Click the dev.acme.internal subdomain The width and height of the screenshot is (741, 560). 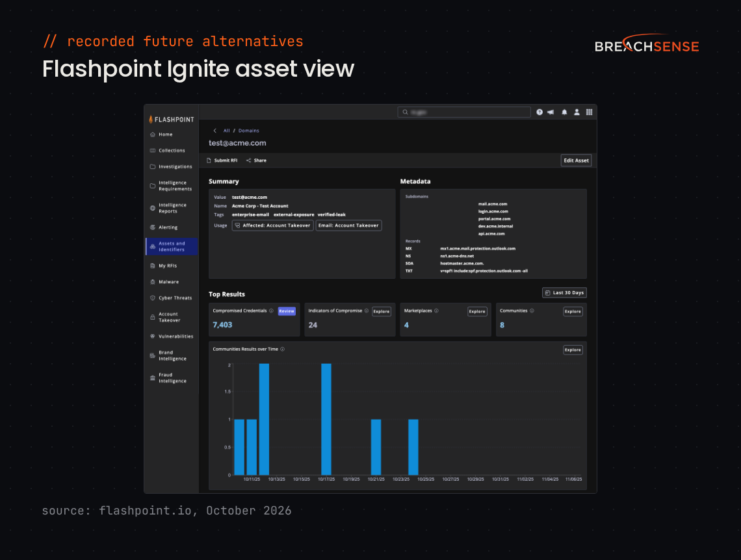click(496, 226)
